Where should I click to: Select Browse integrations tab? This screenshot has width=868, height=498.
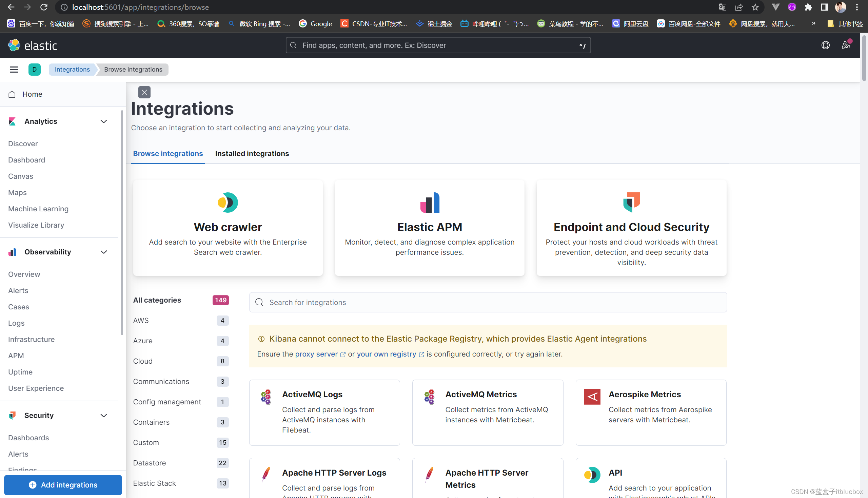168,154
